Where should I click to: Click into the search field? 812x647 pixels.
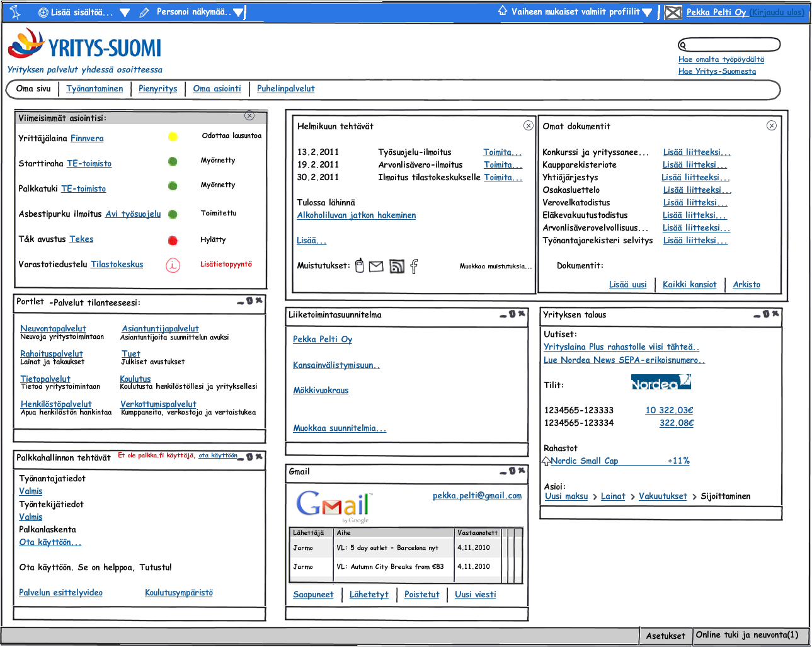(729, 45)
